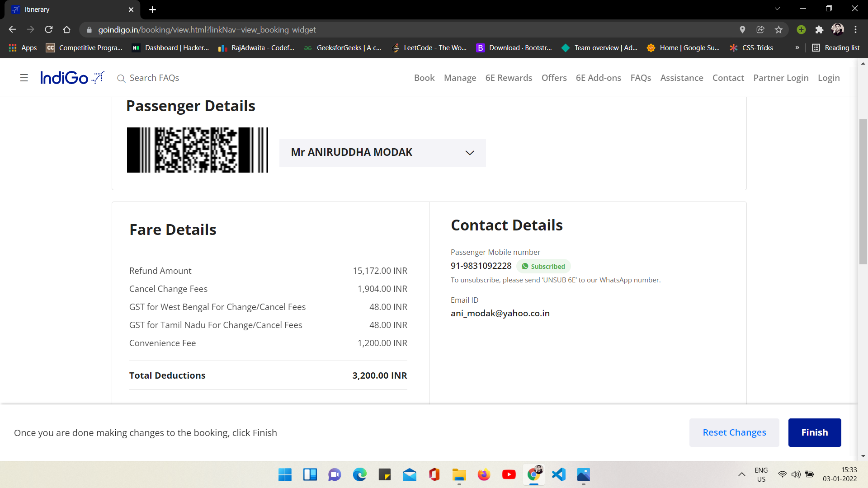Open the browser Extensions puzzle icon
868x488 pixels.
click(x=819, y=30)
